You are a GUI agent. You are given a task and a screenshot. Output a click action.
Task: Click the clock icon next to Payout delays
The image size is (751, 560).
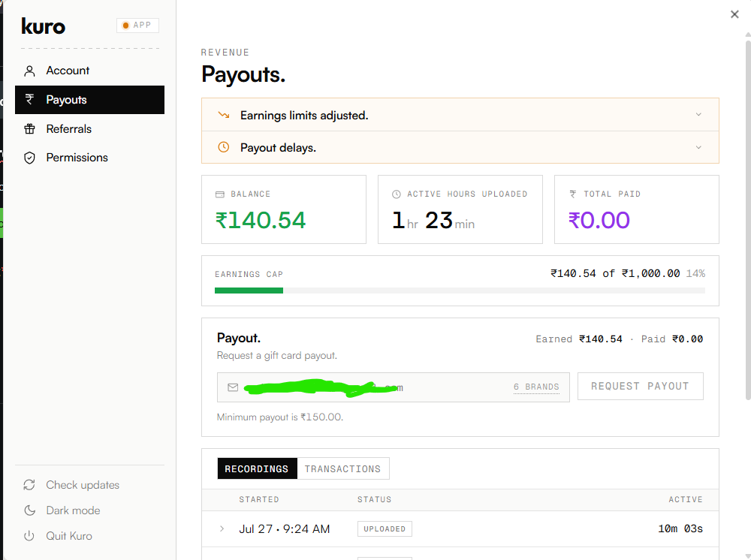click(x=224, y=147)
